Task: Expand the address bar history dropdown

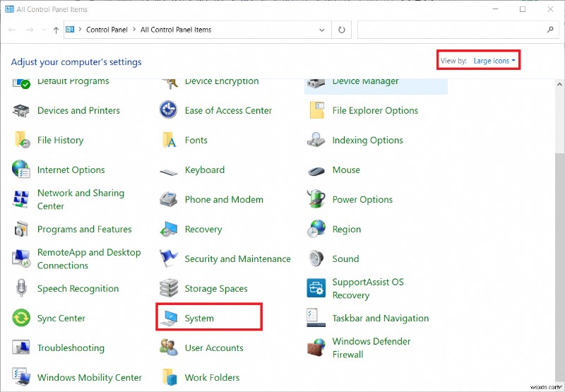Action: pyautogui.click(x=322, y=30)
